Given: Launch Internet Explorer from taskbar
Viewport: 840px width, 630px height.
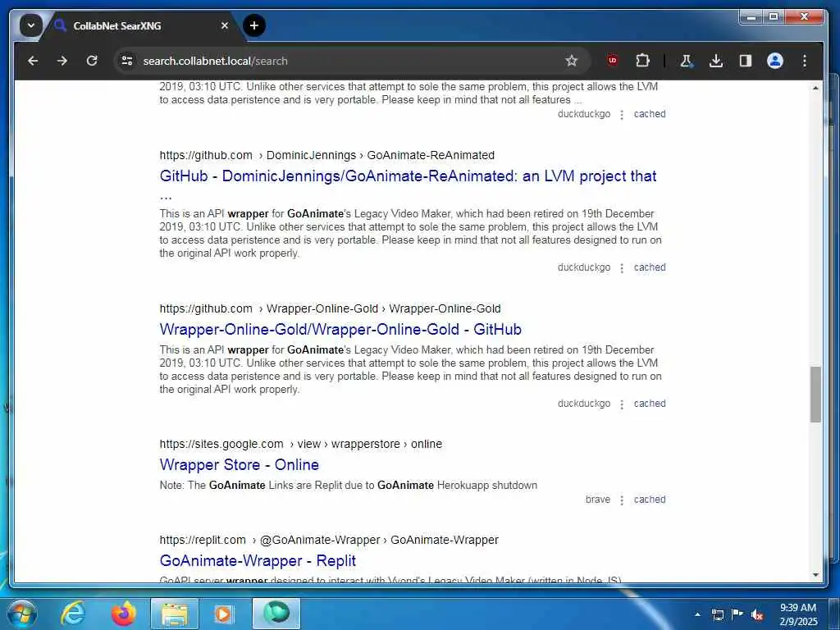Looking at the screenshot, I should point(73,614).
